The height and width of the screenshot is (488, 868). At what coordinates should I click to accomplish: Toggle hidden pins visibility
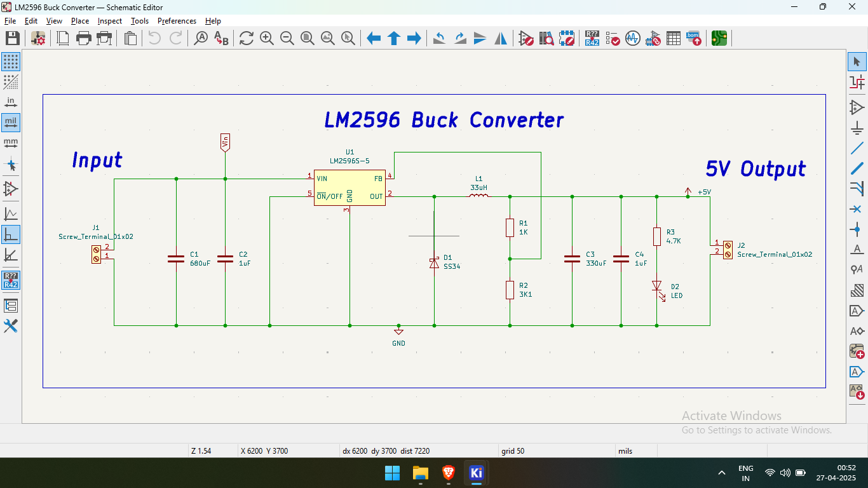point(11,189)
